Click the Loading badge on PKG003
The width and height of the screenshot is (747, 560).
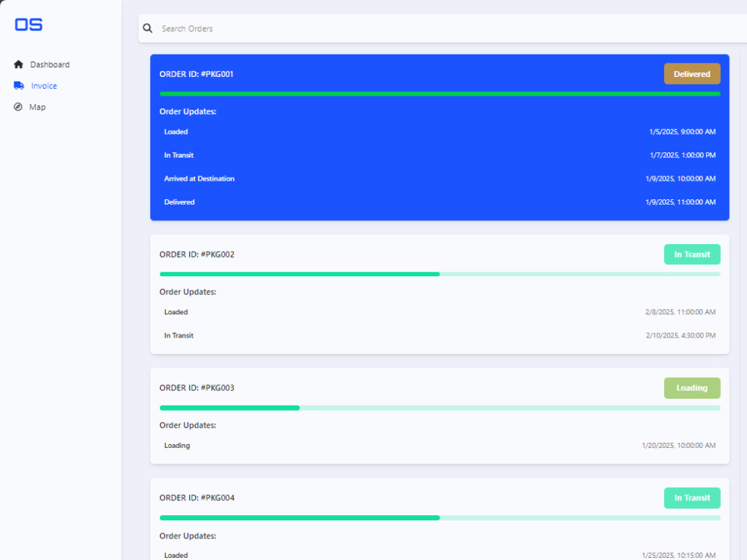[x=692, y=388]
